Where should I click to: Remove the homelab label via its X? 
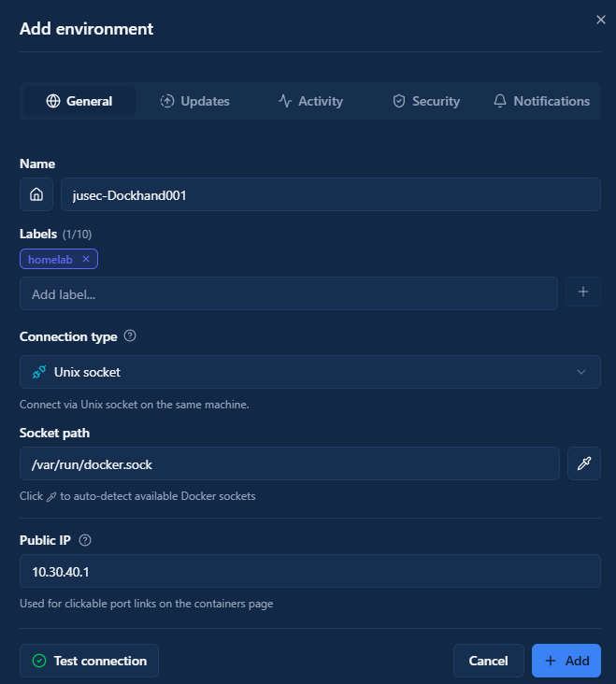(86, 259)
